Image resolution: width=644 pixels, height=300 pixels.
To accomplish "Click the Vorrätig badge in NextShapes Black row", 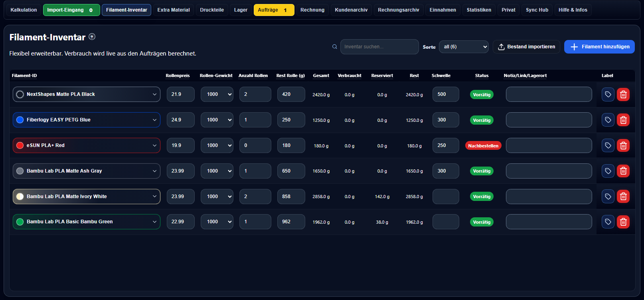I will [x=482, y=95].
